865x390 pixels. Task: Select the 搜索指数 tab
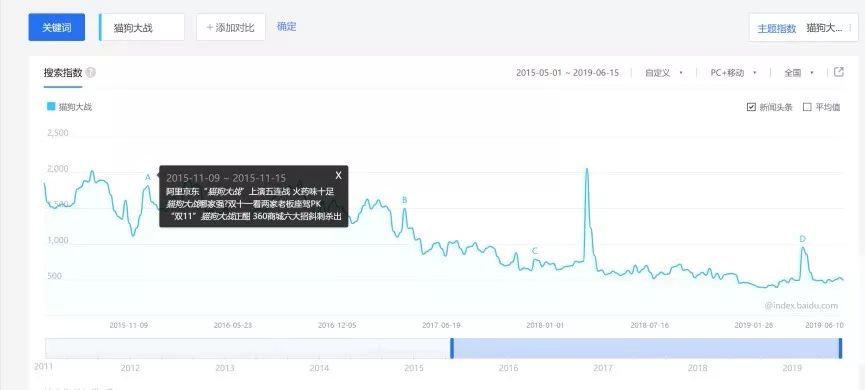coord(63,73)
